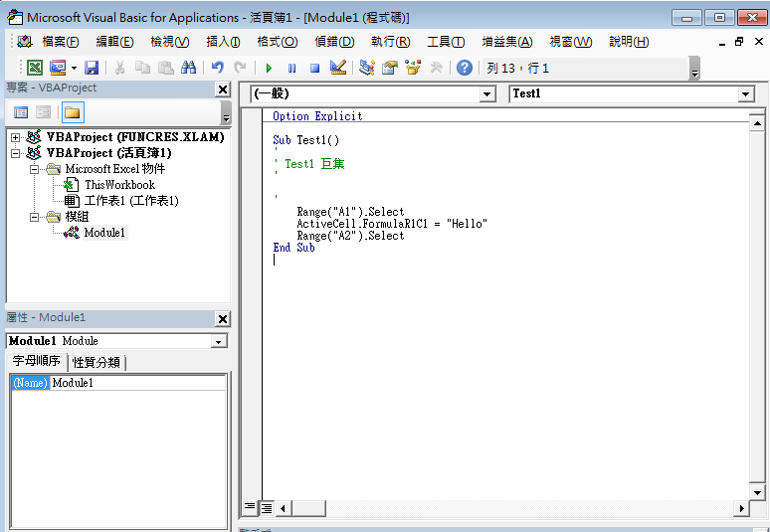Screen dimensions: 770x532
Task: Click the Reset (stop) toolbar icon
Action: 314,68
